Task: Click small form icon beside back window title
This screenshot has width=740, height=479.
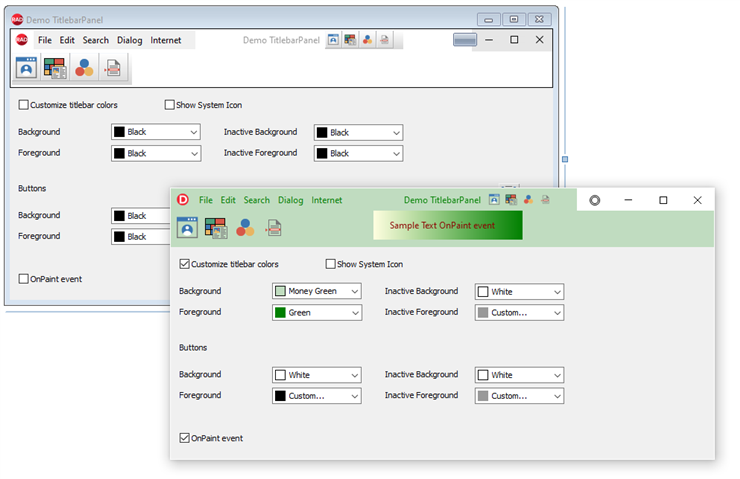Action: point(333,40)
